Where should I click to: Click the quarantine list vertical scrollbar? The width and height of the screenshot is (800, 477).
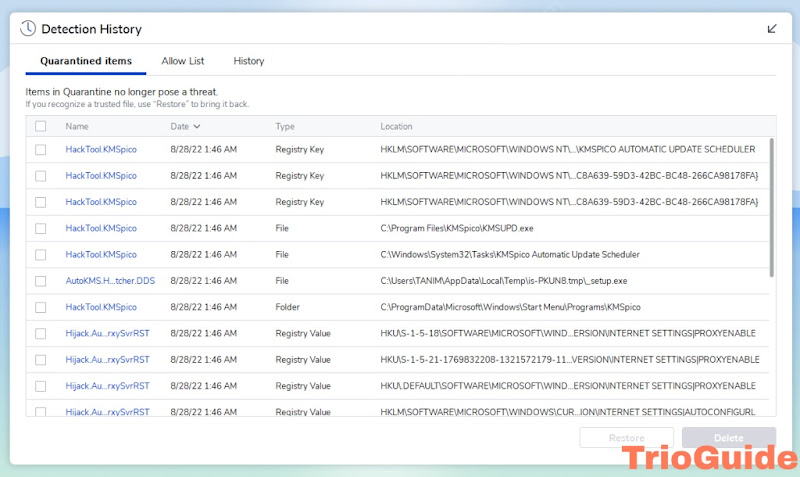pos(771,208)
